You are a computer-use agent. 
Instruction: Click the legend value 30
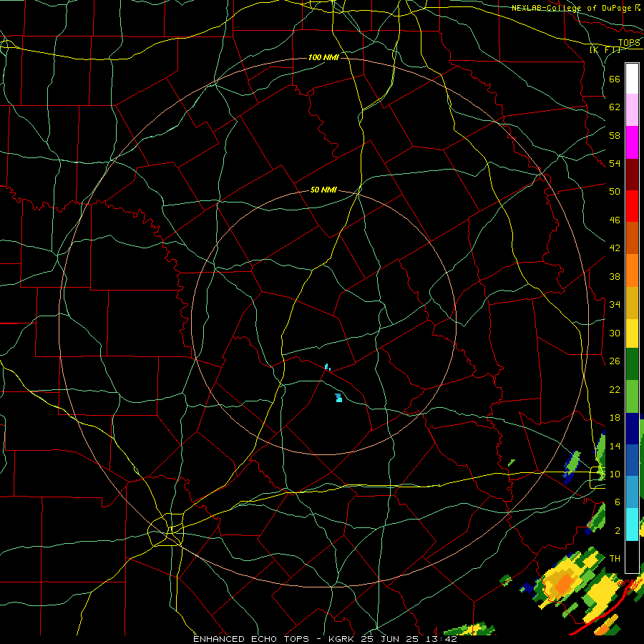point(615,333)
